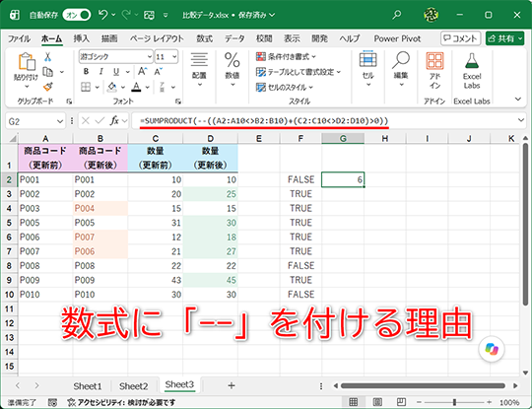The image size is (532, 409).
Task: Open the ファイル menu
Action: pos(19,38)
